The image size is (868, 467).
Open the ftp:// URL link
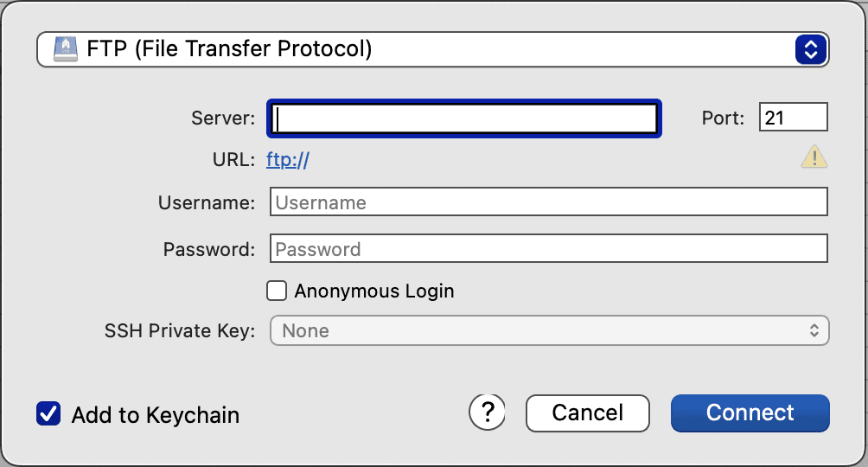pyautogui.click(x=287, y=159)
